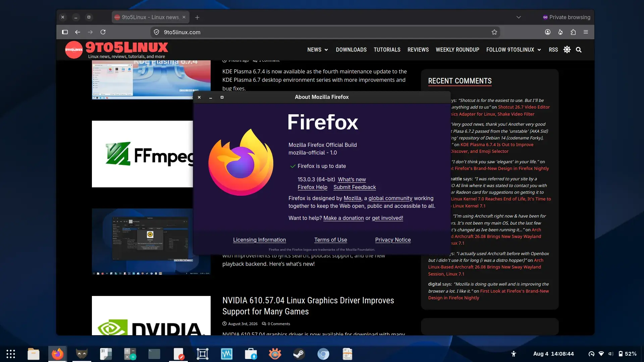
Task: Open the KDE Plasma 6.7.4 comment link
Action: (x=497, y=144)
